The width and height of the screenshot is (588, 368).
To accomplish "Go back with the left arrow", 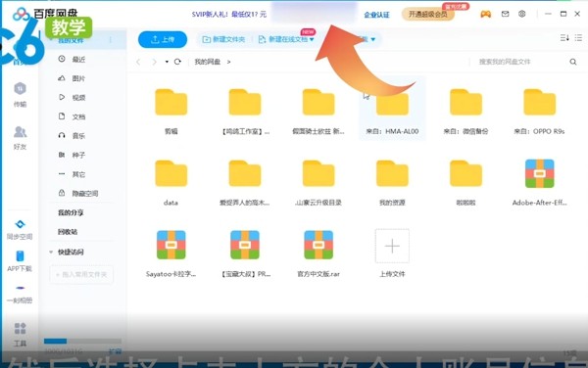I will (138, 62).
